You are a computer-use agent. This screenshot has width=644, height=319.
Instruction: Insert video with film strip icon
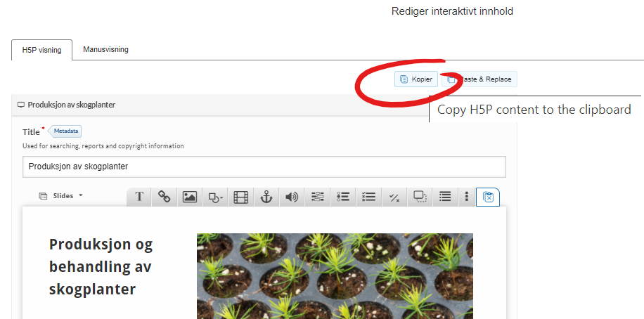tap(241, 197)
